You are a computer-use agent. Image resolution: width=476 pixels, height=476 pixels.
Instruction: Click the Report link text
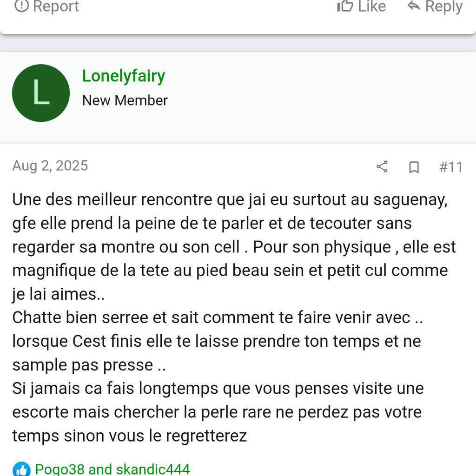(56, 7)
